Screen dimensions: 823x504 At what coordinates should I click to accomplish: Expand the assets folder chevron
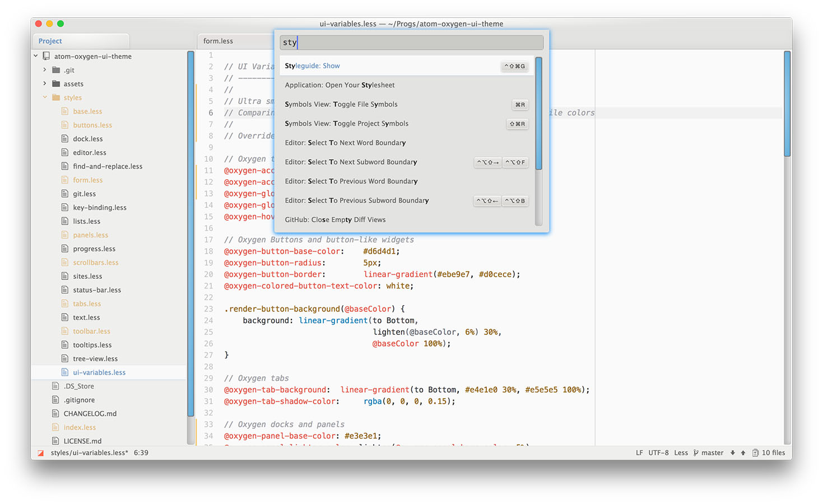(45, 83)
